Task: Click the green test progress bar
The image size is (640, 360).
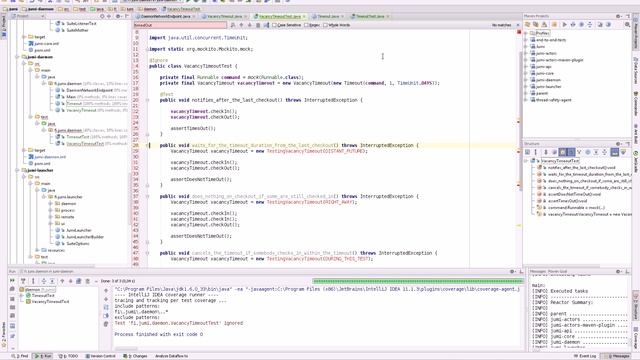Action: click(418, 281)
